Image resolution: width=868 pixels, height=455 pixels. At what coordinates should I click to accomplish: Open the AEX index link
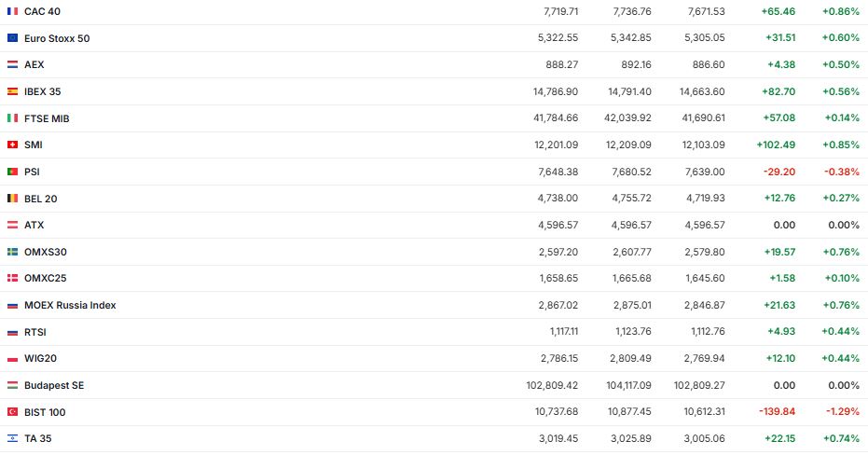(34, 65)
